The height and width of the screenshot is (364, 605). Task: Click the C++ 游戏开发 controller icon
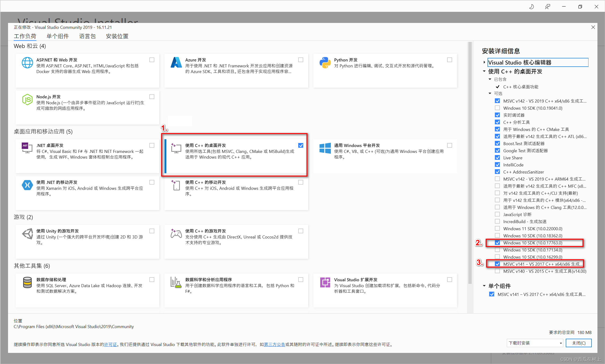click(x=176, y=234)
